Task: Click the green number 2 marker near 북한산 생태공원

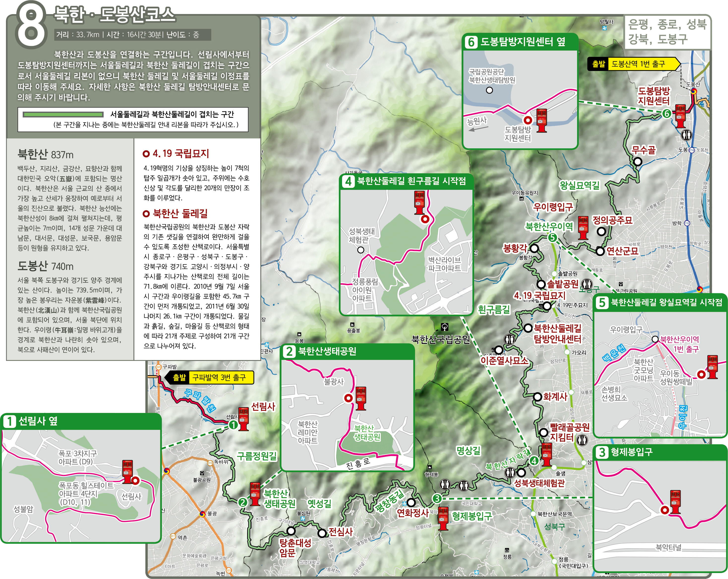Action: coord(242,502)
